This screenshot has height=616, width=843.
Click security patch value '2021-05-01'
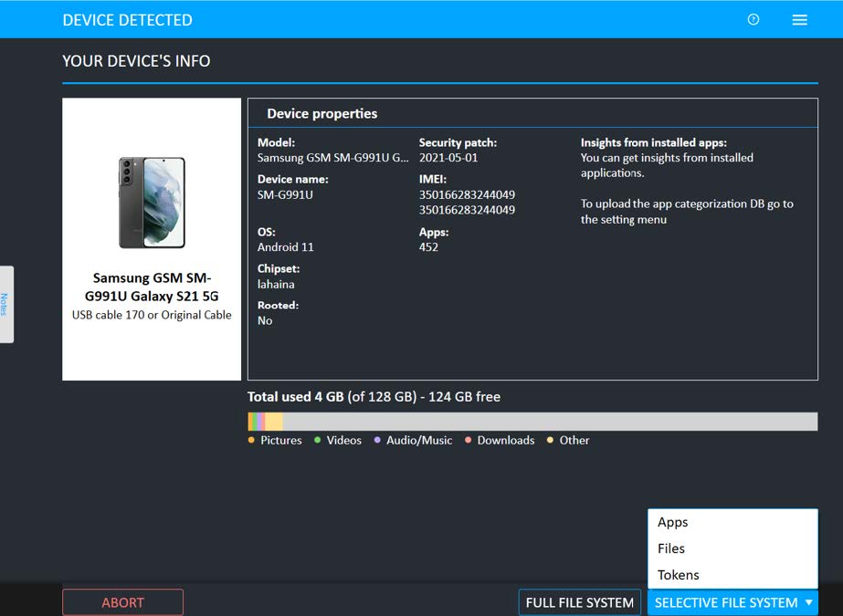[x=448, y=158]
